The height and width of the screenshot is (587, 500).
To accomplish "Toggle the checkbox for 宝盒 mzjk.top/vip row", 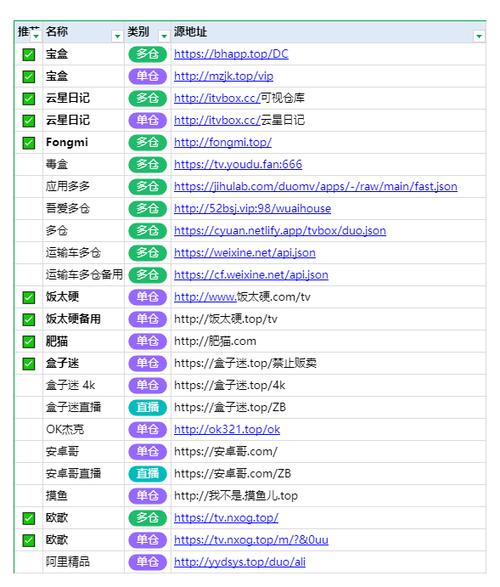I will tap(29, 76).
